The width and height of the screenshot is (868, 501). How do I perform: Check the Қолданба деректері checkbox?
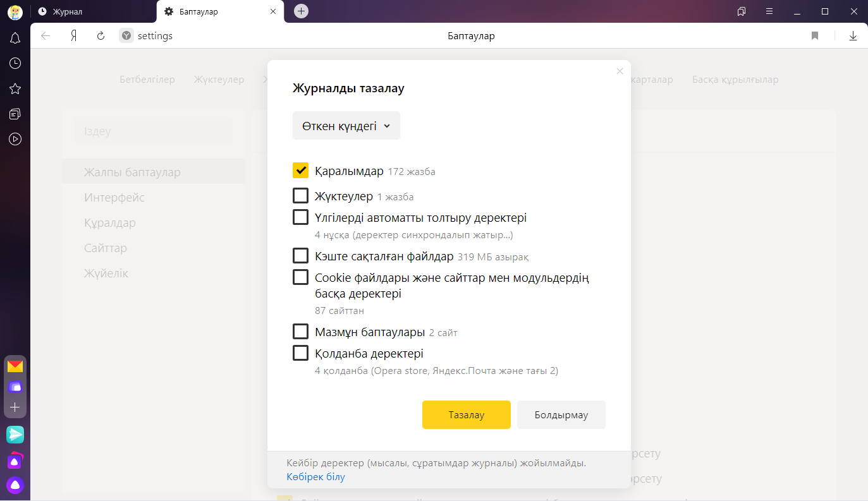(300, 353)
